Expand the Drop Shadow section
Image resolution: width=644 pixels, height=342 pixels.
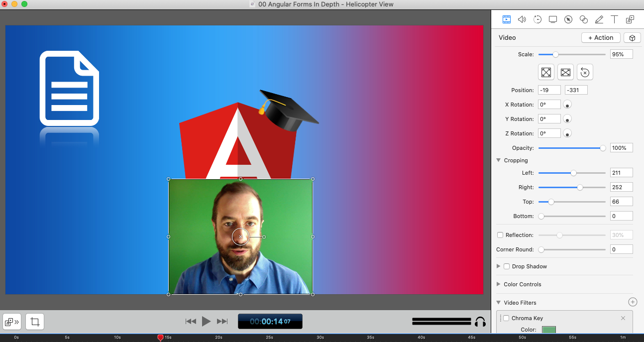pyautogui.click(x=499, y=266)
